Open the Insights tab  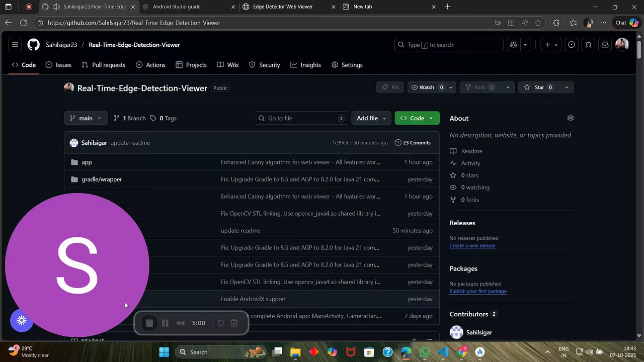(x=306, y=65)
